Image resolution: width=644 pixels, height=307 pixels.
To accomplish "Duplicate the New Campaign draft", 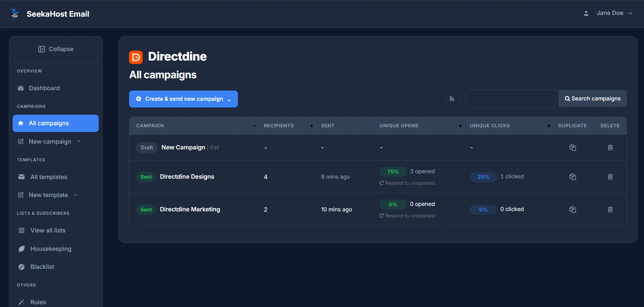I will pos(573,147).
